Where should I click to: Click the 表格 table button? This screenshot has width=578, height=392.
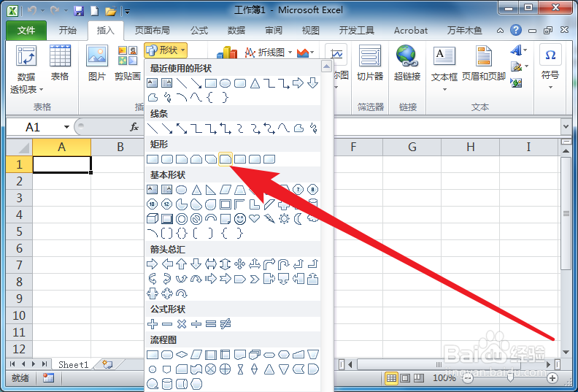pos(60,62)
